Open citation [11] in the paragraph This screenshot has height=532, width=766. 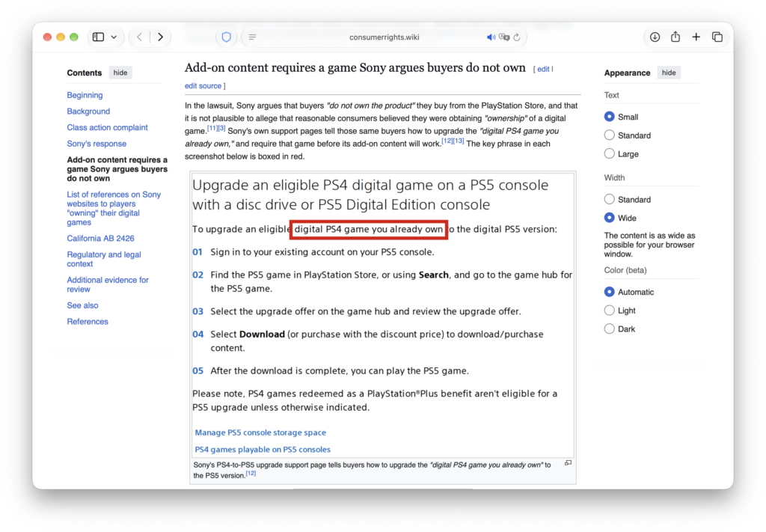pos(212,128)
